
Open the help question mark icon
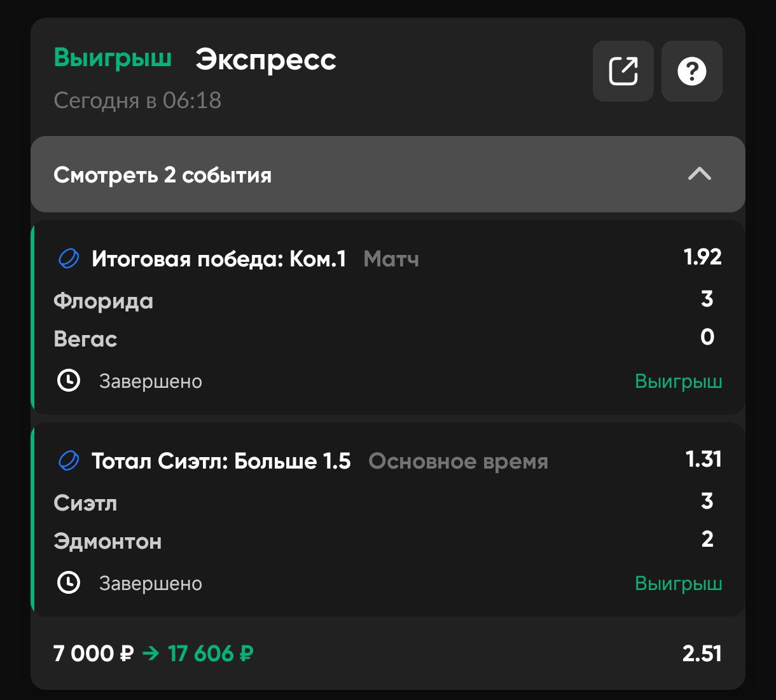[x=691, y=71]
